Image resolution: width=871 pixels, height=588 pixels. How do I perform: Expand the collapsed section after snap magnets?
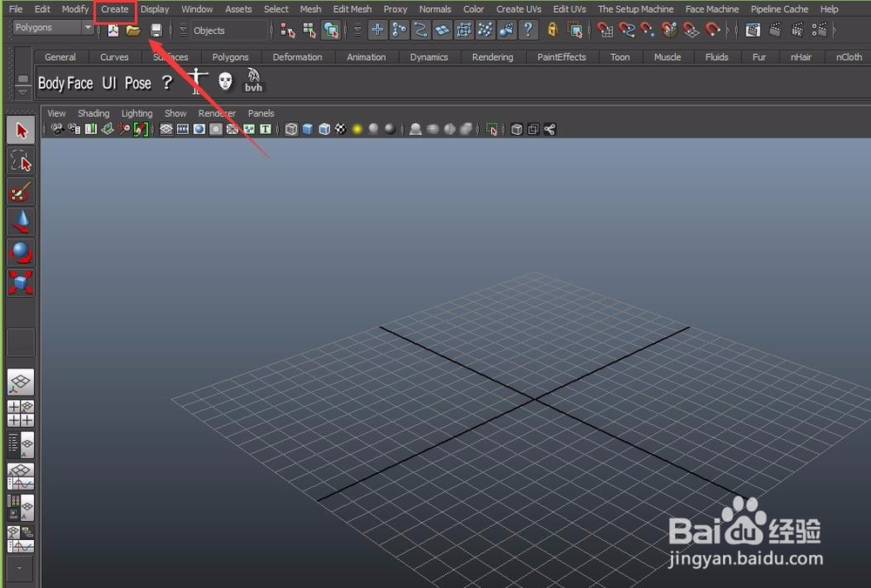pyautogui.click(x=729, y=30)
